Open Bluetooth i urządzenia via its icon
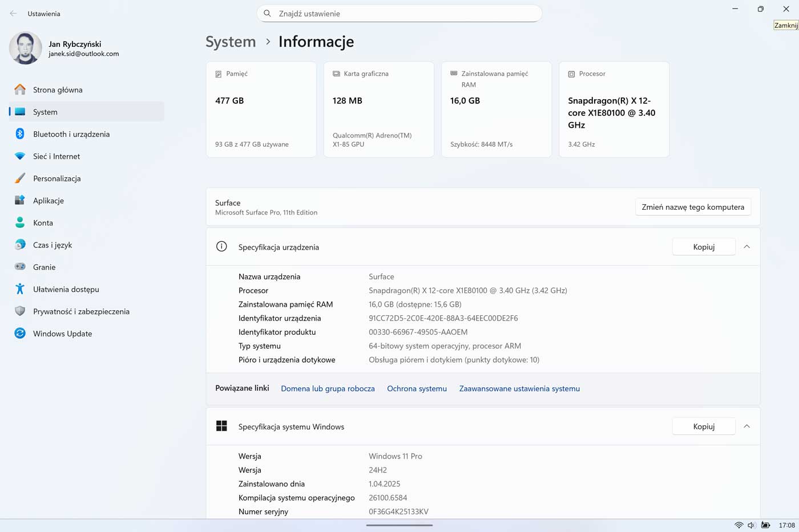This screenshot has height=532, width=799. click(20, 134)
